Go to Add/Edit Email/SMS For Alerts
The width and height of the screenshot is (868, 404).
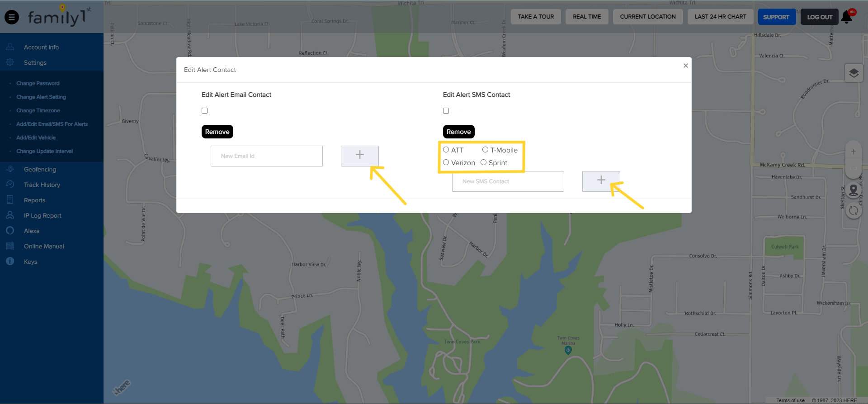click(52, 124)
